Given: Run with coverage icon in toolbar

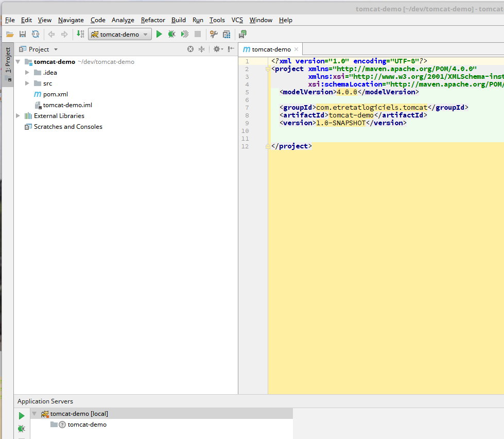Looking at the screenshot, I should pos(184,34).
